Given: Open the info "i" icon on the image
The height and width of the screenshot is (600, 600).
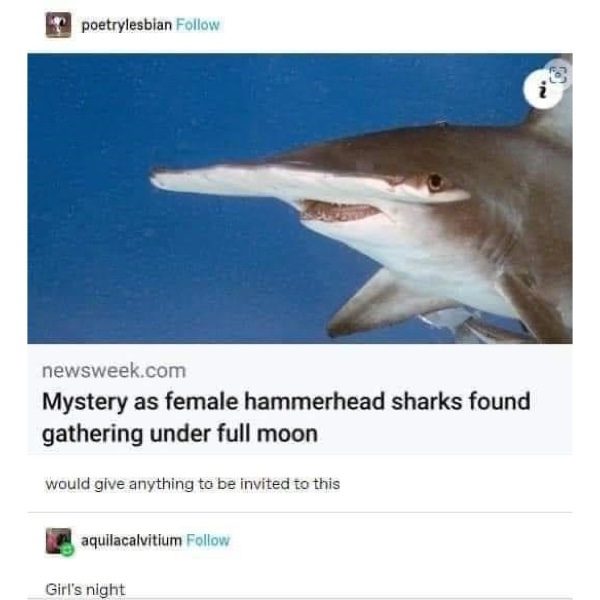Looking at the screenshot, I should (x=541, y=90).
